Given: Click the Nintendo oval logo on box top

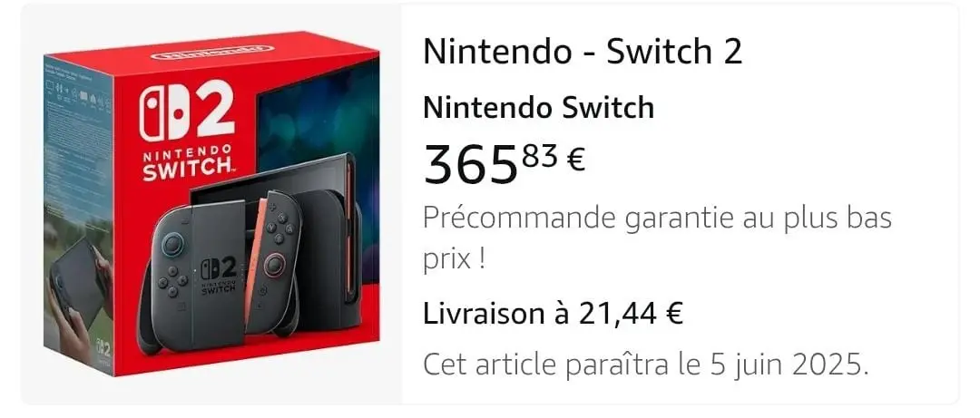Looking at the screenshot, I should [x=211, y=53].
